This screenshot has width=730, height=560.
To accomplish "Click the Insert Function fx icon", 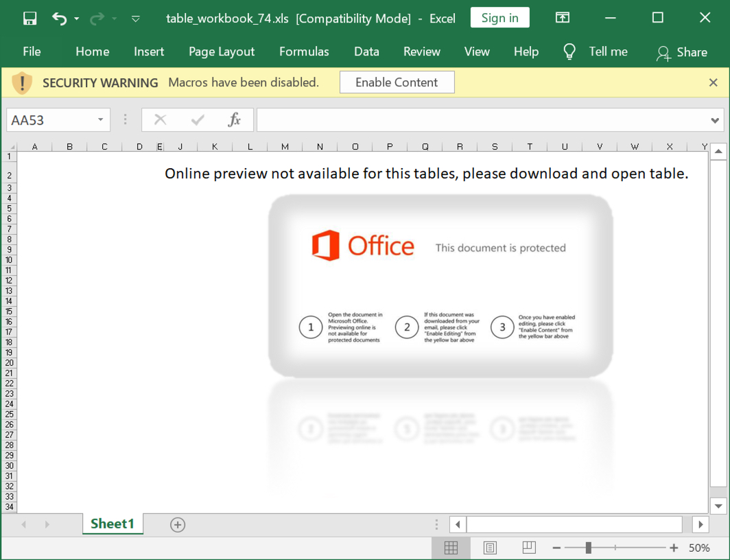I will click(x=234, y=120).
